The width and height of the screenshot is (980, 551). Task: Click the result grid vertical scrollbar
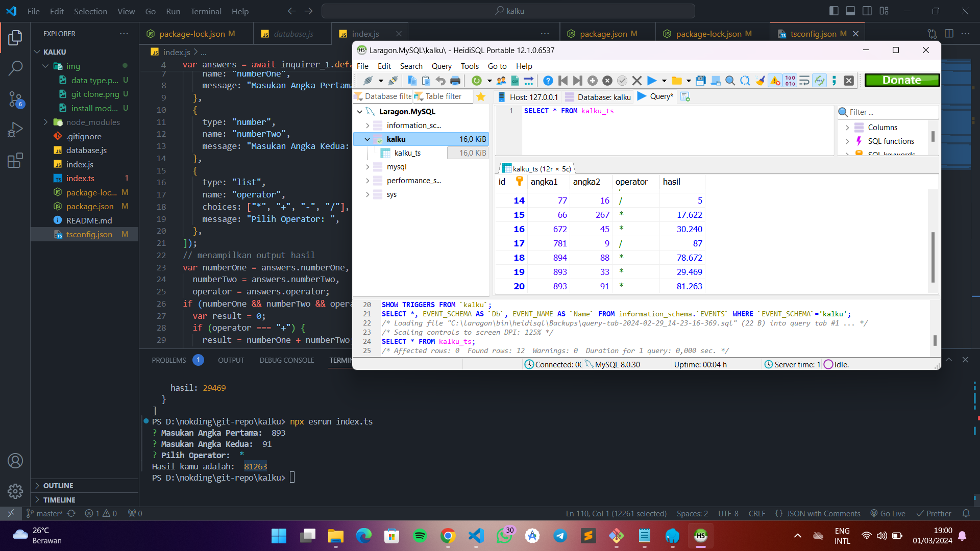pos(933,258)
